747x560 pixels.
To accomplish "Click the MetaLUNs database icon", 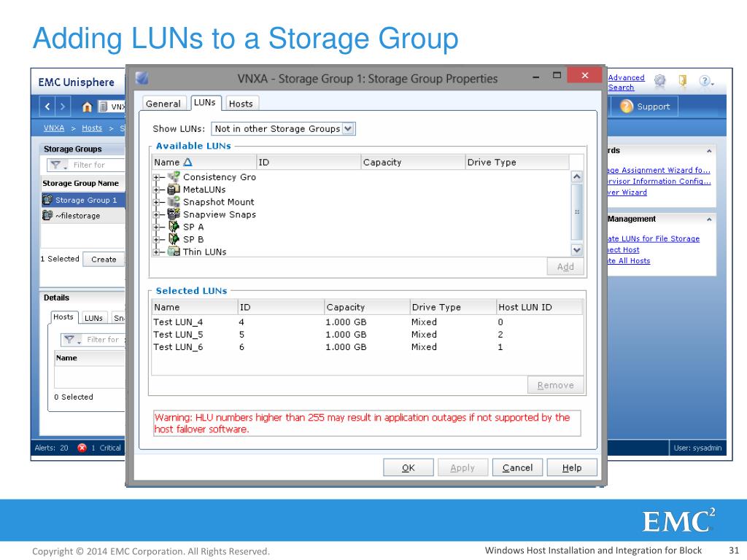I will click(x=174, y=189).
